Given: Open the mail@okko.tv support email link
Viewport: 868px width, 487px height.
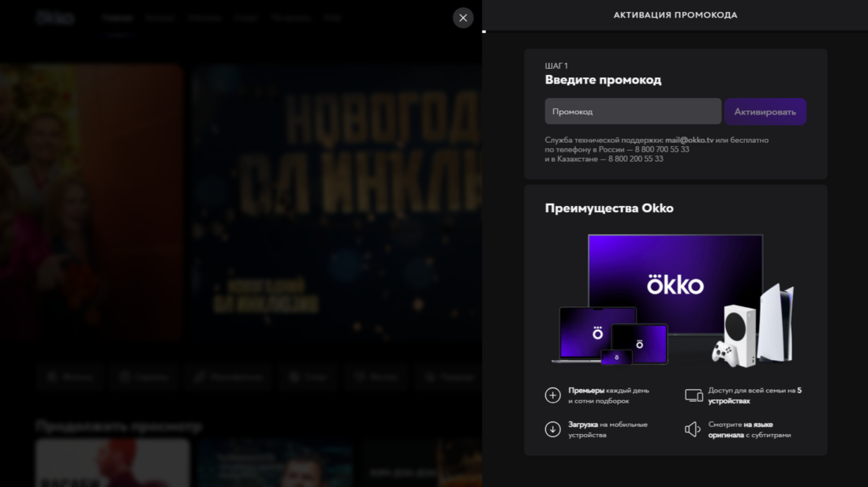Looking at the screenshot, I should point(689,140).
